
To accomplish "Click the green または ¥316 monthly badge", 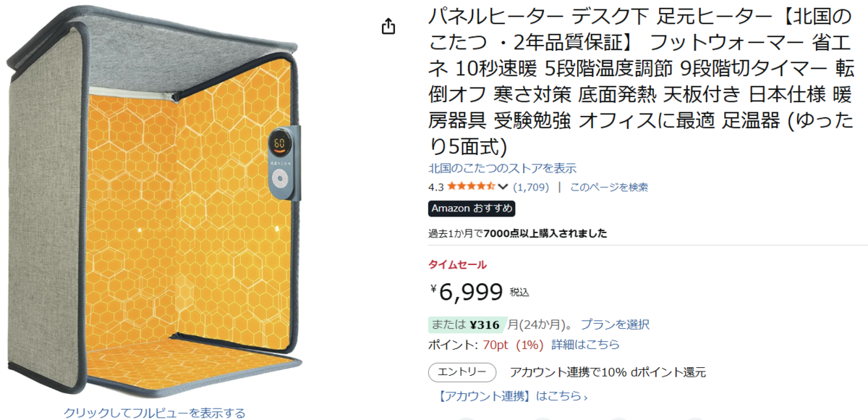I will 465,324.
